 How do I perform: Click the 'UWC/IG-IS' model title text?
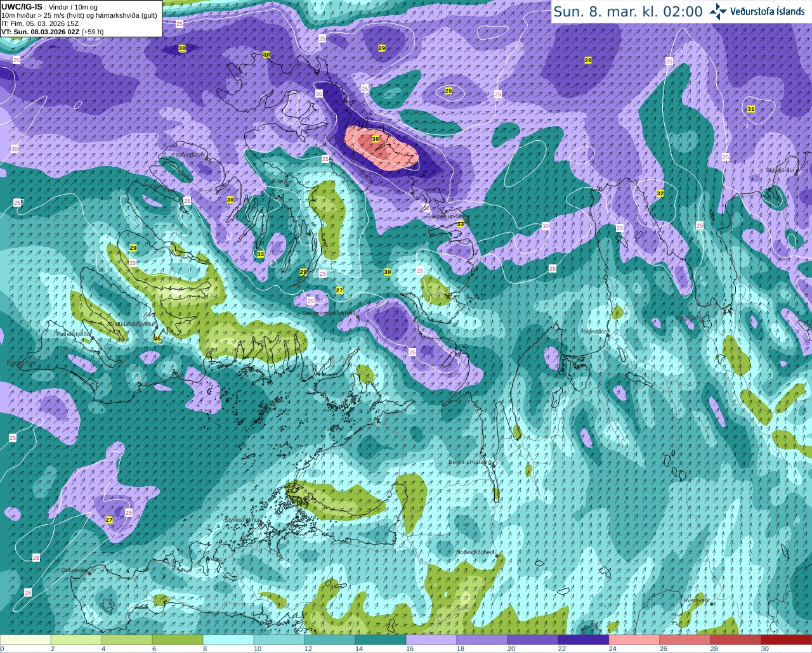tap(22, 6)
